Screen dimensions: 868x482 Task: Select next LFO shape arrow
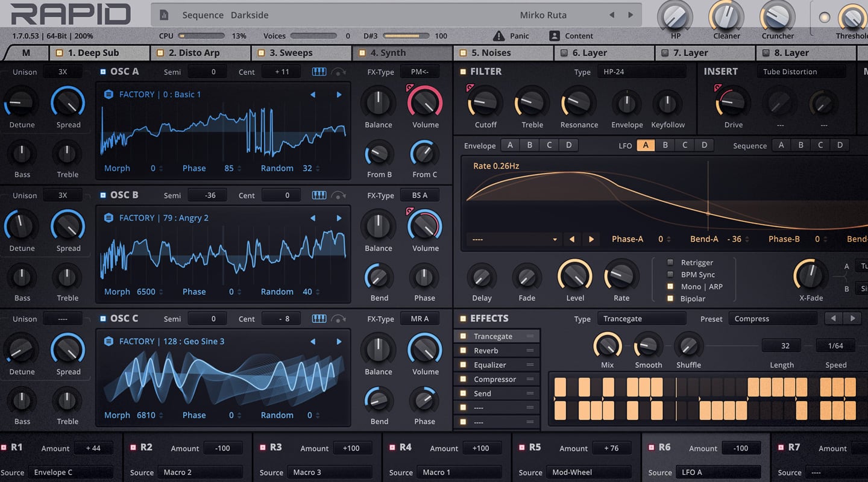click(x=591, y=239)
